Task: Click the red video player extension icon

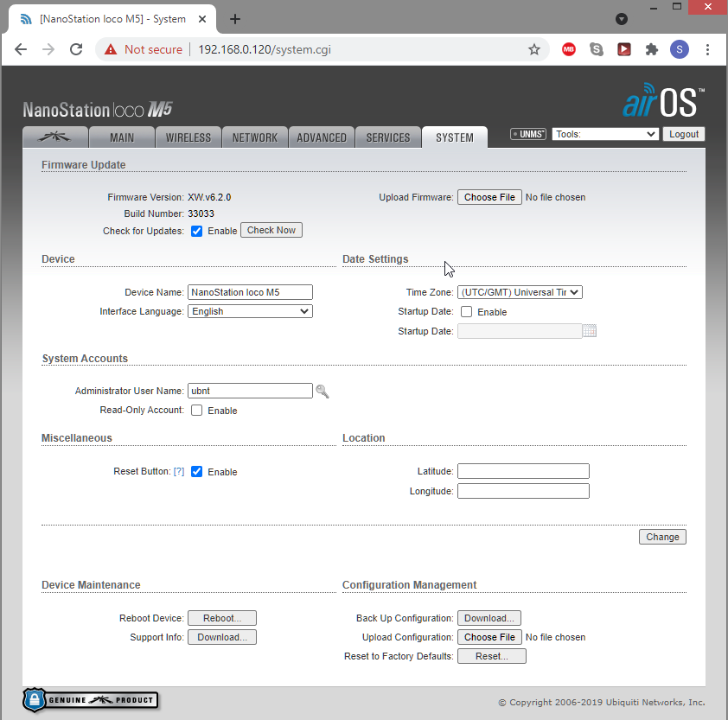Action: pos(624,49)
